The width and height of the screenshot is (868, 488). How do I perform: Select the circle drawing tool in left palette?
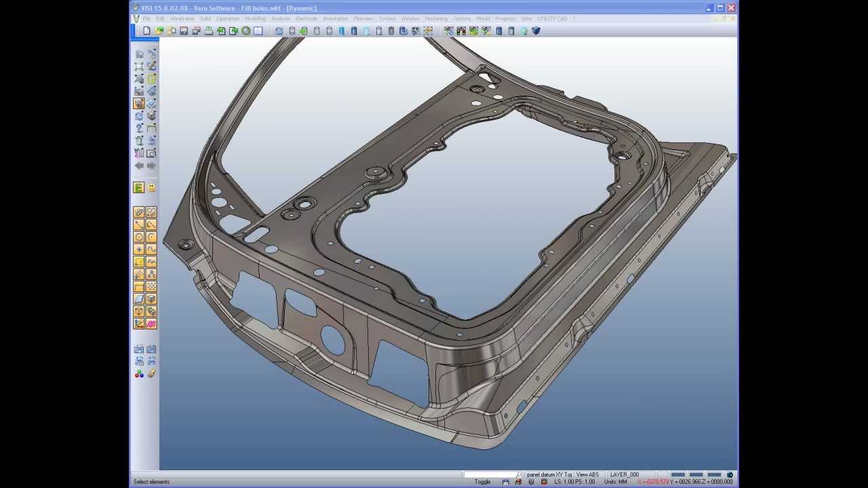click(x=139, y=237)
